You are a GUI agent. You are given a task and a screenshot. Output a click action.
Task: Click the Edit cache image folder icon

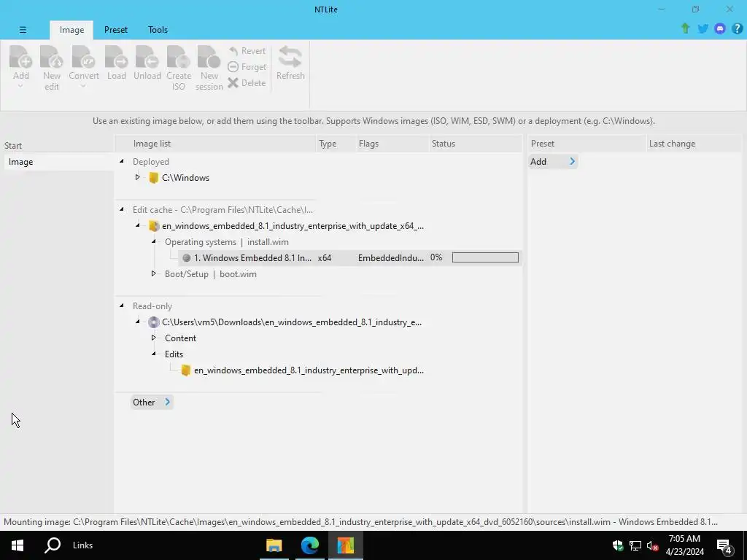(x=153, y=226)
